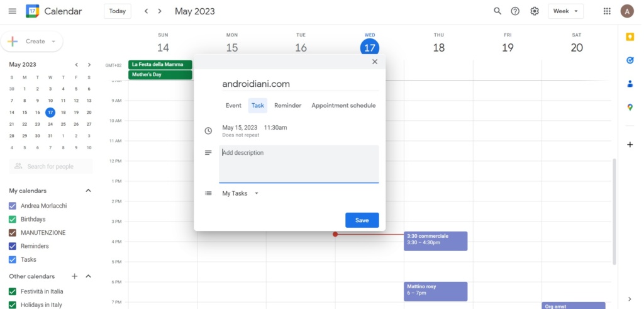Image resolution: width=644 pixels, height=309 pixels.
Task: Click the Search for people field
Action: (x=50, y=166)
